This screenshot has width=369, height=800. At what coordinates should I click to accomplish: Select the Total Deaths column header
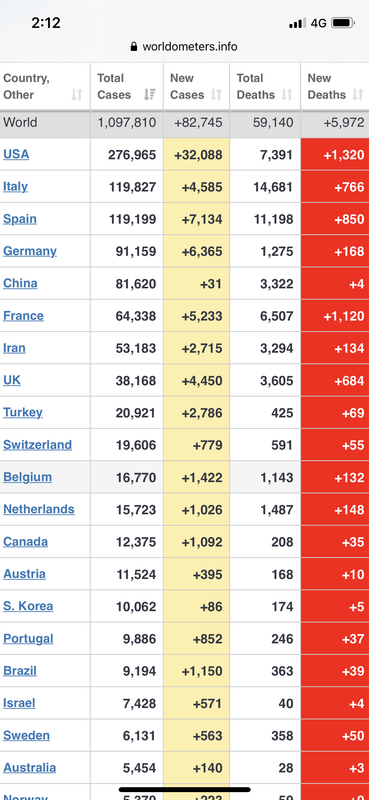[x=265, y=86]
